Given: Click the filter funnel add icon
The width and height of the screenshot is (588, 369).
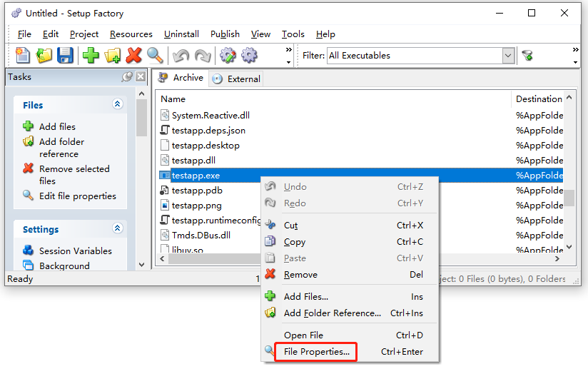Looking at the screenshot, I should point(527,56).
